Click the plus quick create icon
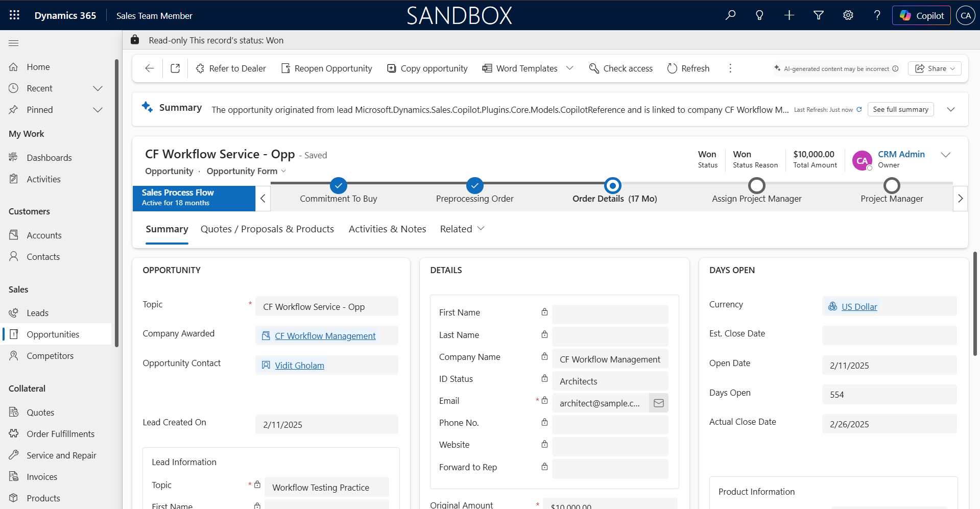 click(789, 15)
